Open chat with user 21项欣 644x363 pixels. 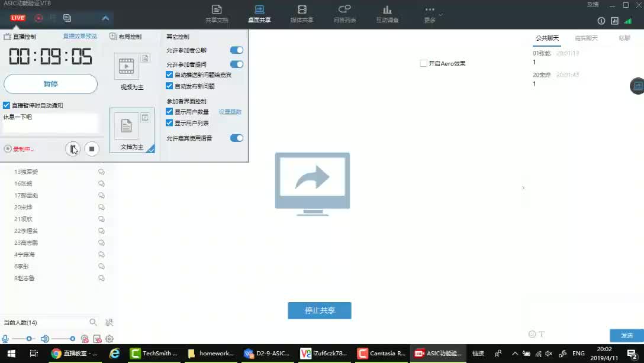[x=101, y=219]
